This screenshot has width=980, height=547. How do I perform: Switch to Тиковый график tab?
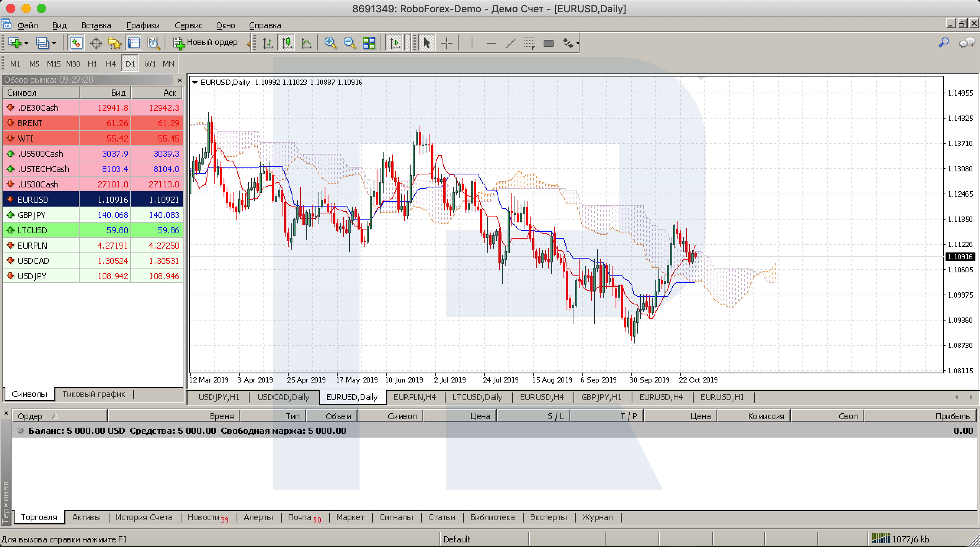click(x=94, y=394)
